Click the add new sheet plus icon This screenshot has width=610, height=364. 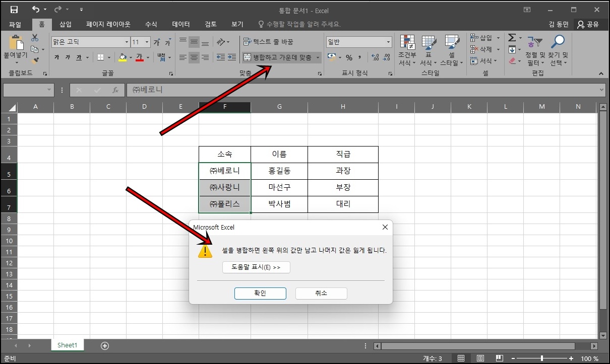[105, 345]
